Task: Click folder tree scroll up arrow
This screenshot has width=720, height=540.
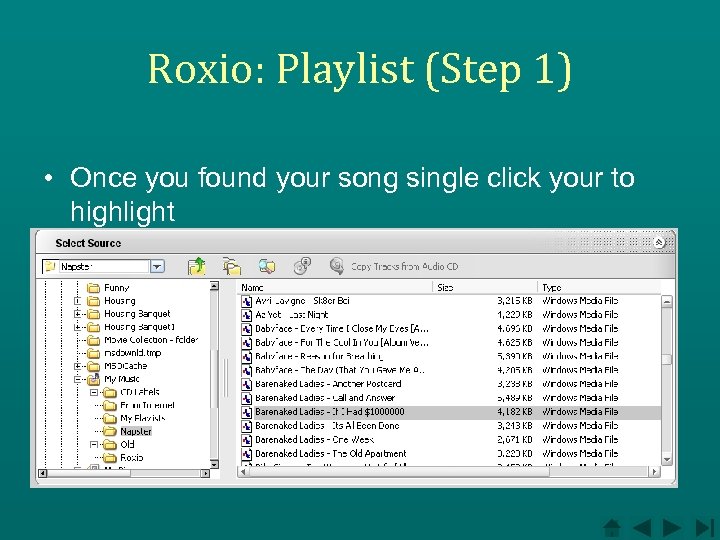Action: click(214, 286)
